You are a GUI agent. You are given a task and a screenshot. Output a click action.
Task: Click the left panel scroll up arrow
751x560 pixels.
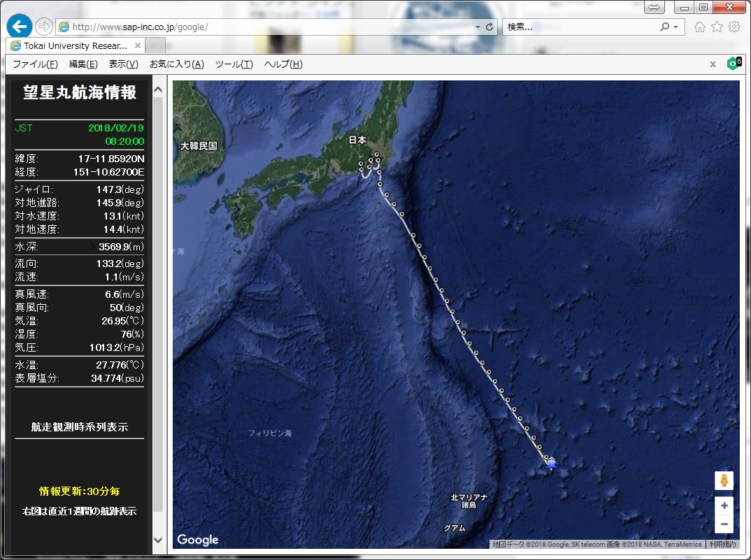click(158, 89)
